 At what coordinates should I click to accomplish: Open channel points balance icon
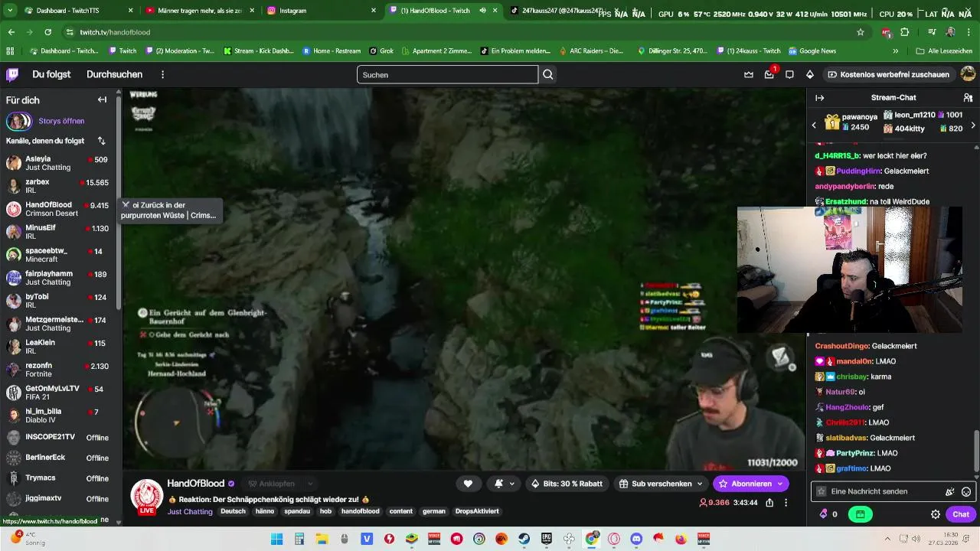pyautogui.click(x=824, y=514)
